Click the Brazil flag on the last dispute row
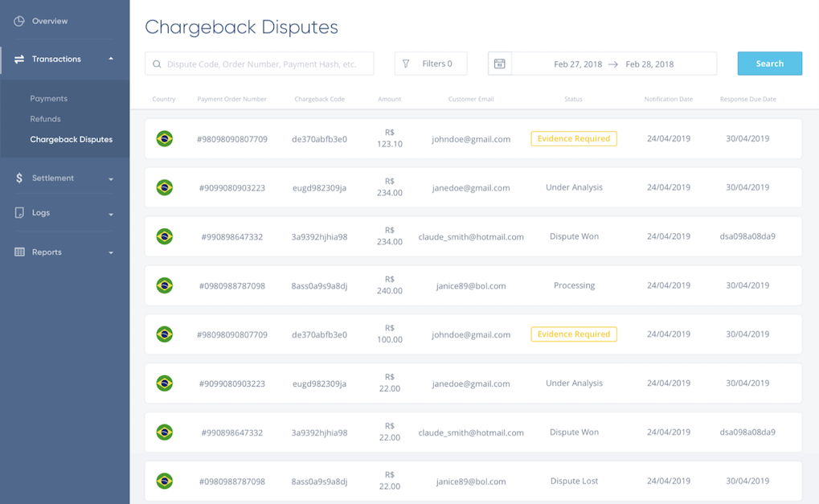819x504 pixels. (165, 481)
